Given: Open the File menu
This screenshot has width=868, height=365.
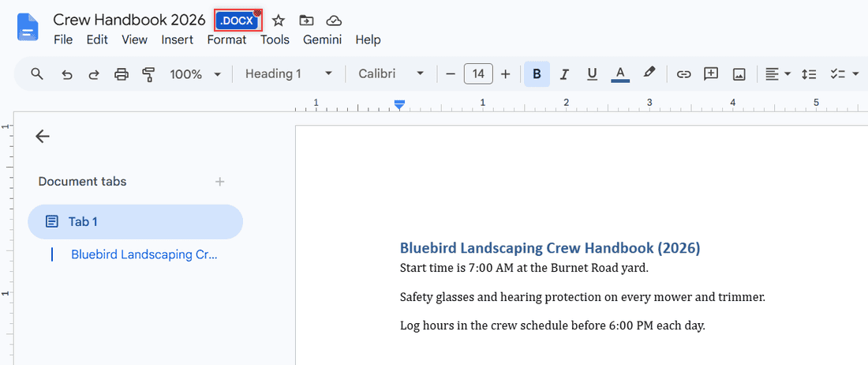Looking at the screenshot, I should pos(63,40).
